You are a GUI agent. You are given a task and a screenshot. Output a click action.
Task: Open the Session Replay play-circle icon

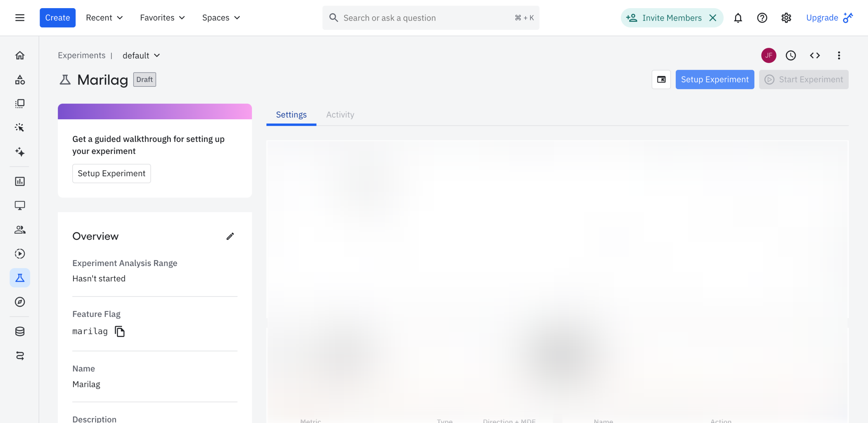click(x=20, y=254)
